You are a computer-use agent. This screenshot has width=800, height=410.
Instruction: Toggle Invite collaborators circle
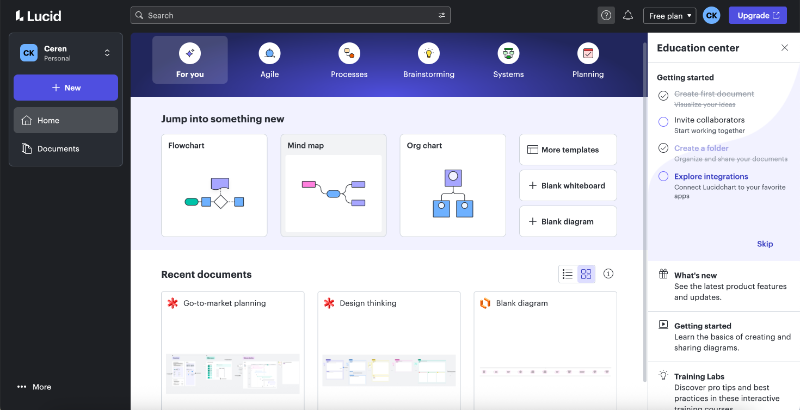(663, 122)
